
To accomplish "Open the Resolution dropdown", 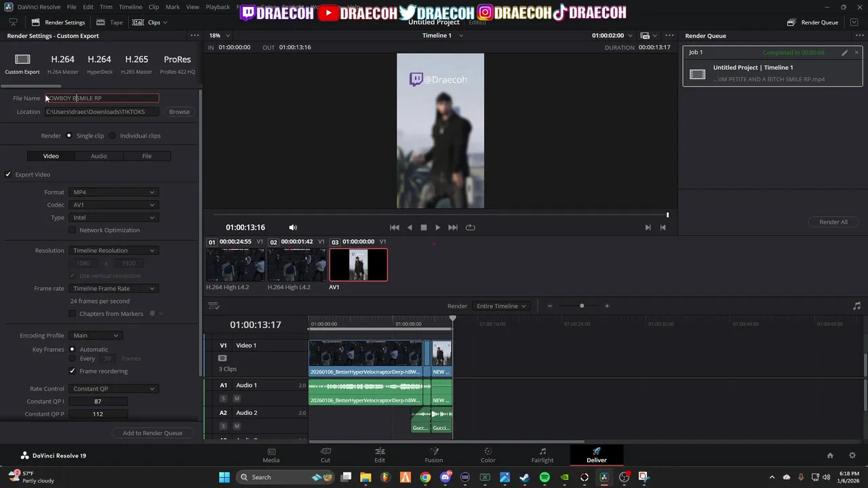I will (113, 251).
